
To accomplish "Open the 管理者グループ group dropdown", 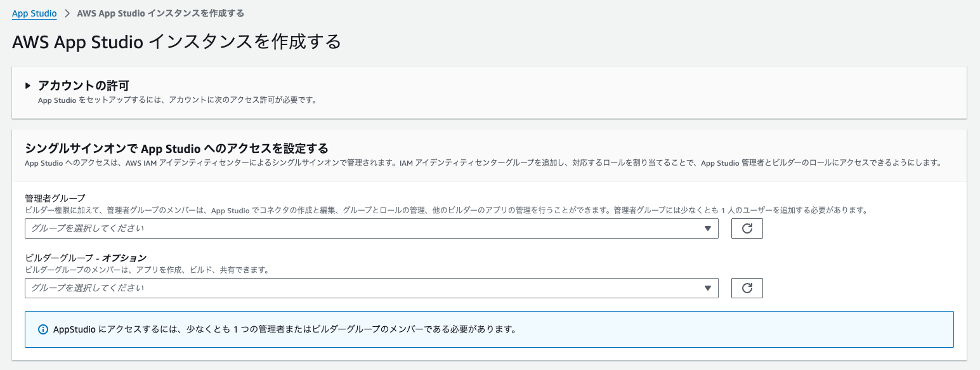I will 371,228.
